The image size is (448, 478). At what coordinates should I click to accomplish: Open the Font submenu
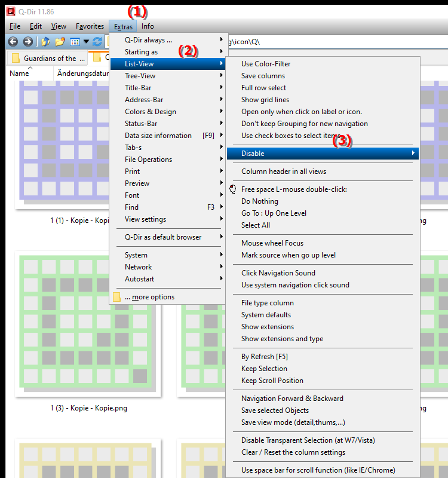(168, 195)
